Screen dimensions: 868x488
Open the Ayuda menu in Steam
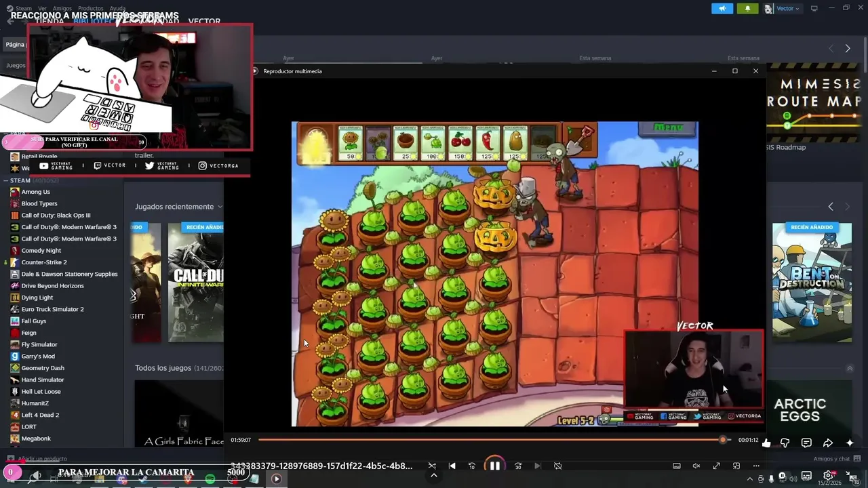coord(117,8)
